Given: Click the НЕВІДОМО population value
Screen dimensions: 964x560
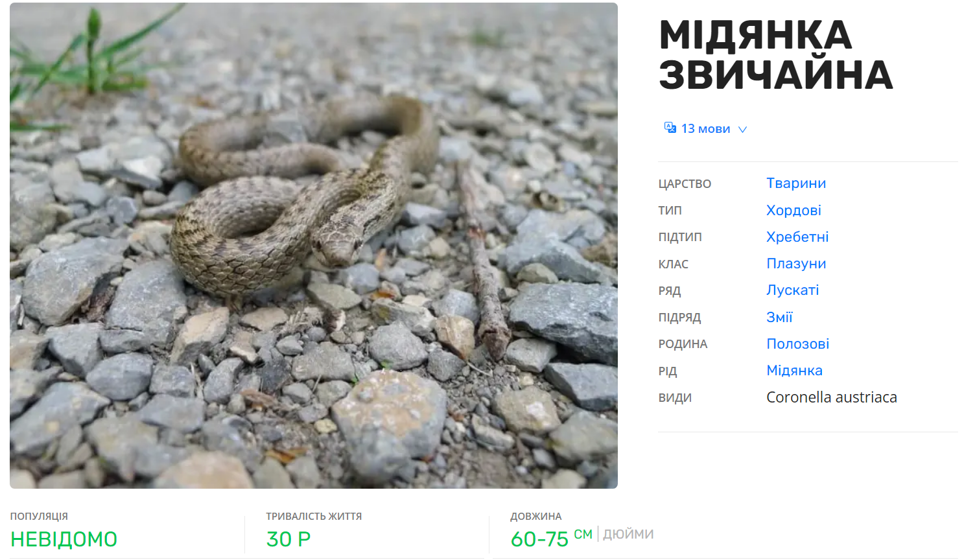Looking at the screenshot, I should coord(64,539).
